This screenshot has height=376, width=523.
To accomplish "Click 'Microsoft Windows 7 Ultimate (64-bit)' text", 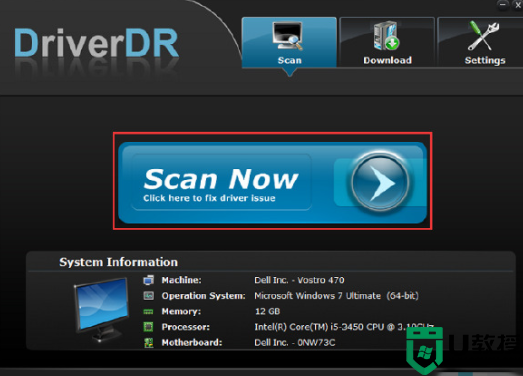I will pyautogui.click(x=336, y=296).
